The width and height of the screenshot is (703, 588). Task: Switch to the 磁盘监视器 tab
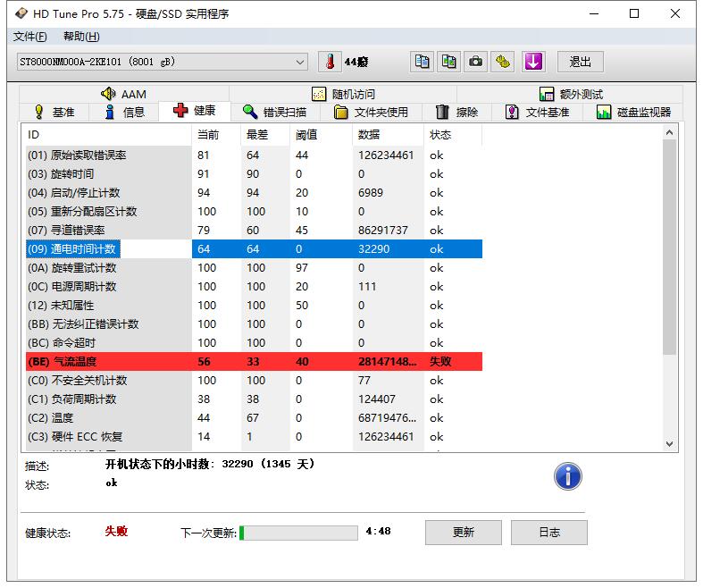[633, 112]
